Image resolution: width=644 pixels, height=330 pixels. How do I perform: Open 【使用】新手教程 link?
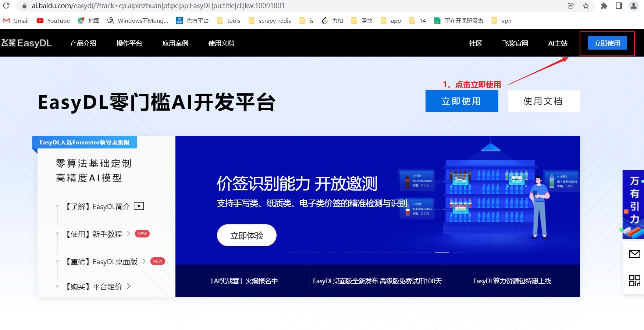point(93,234)
